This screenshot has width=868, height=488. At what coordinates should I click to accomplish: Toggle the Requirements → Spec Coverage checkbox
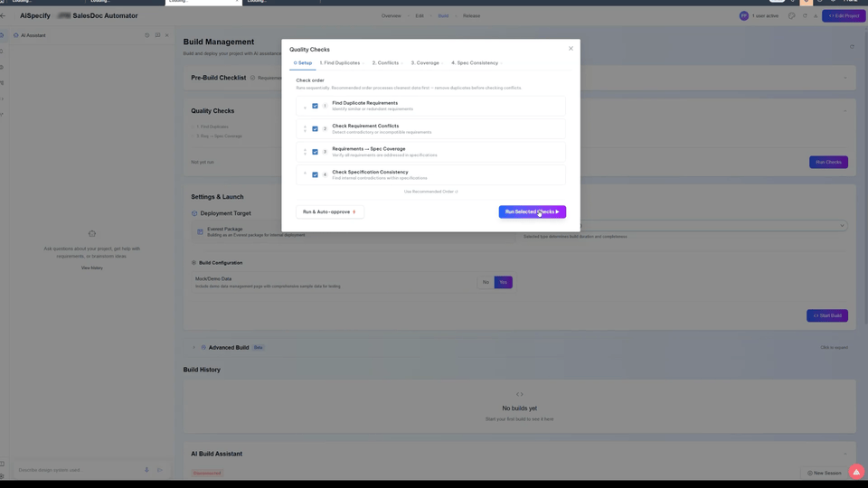point(315,152)
